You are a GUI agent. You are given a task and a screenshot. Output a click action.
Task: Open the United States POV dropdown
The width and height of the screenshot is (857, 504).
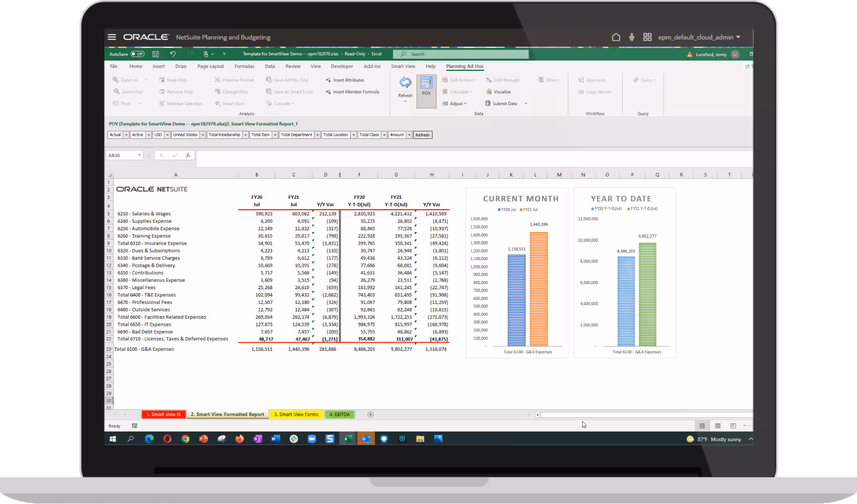click(202, 135)
